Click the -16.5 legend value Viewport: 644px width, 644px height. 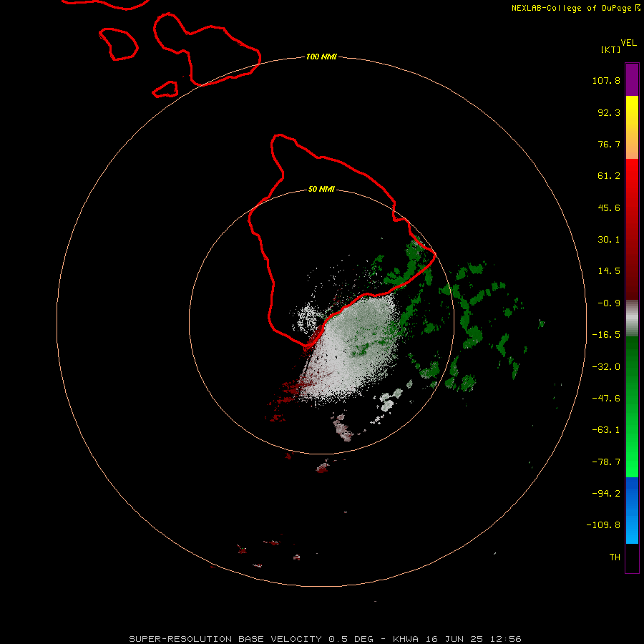[606, 335]
